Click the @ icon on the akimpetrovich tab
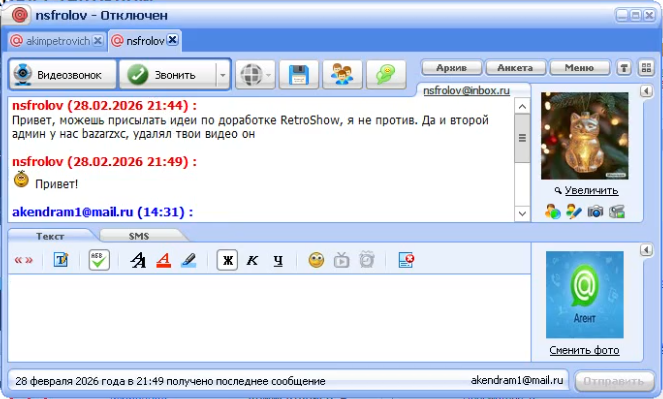The image size is (663, 399). point(16,41)
